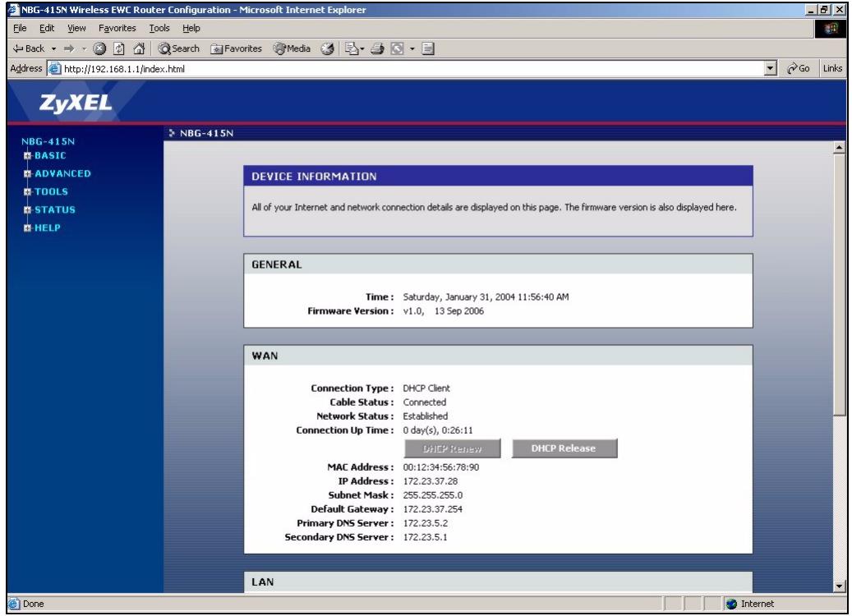Select the TOOLS sidebar link

52,191
